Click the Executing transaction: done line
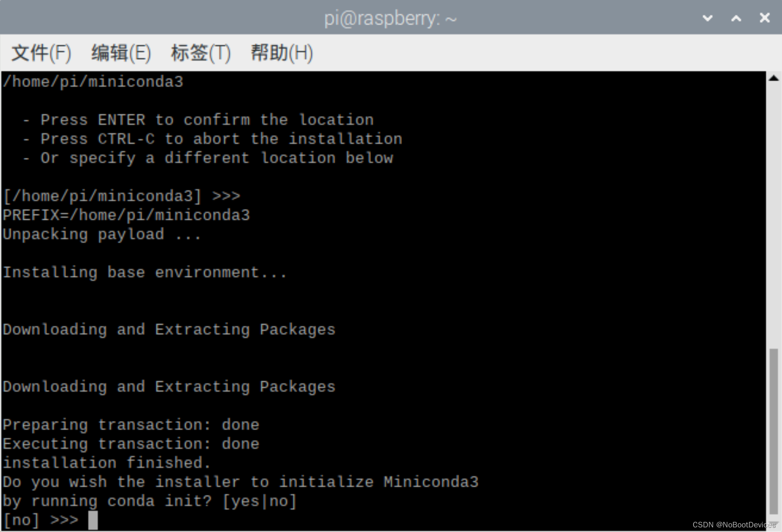The height and width of the screenshot is (532, 782). (130, 443)
